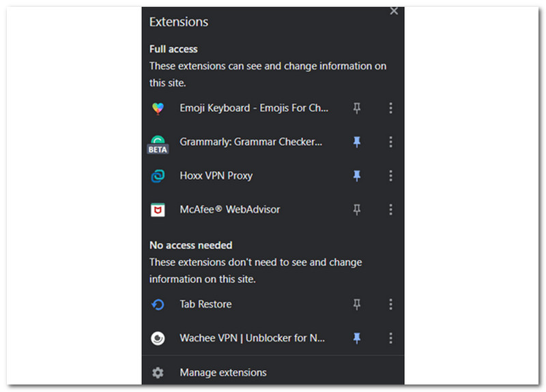Screen dimensions: 546x392
Task: Show more actions for McAfee WebAdvisor
Action: click(390, 210)
